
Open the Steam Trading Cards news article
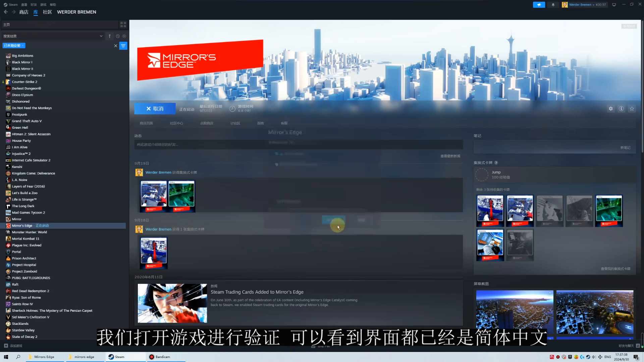pyautogui.click(x=257, y=292)
